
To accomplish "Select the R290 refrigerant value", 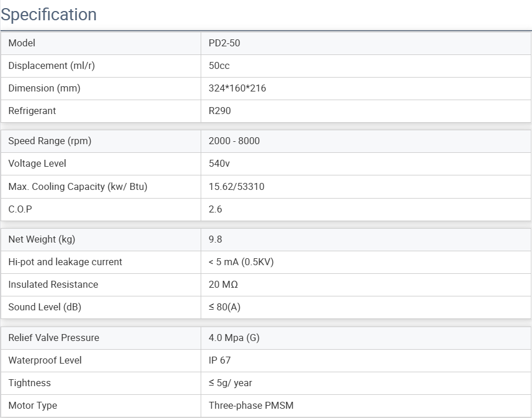I will 220,111.
